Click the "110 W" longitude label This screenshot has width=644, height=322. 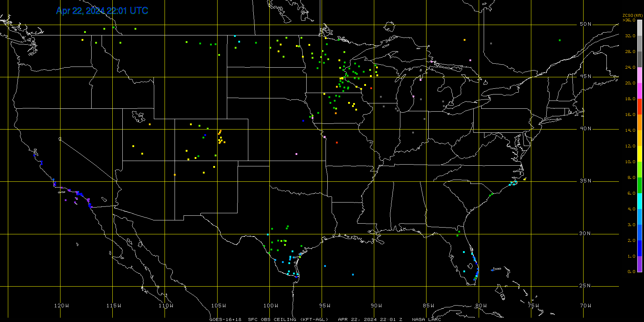coord(166,306)
